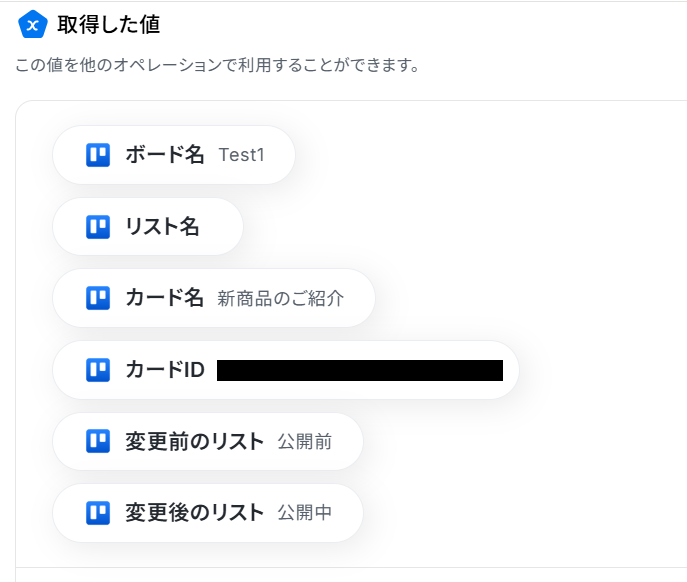The width and height of the screenshot is (687, 582).
Task: Select the カード名 label
Action: [164, 298]
